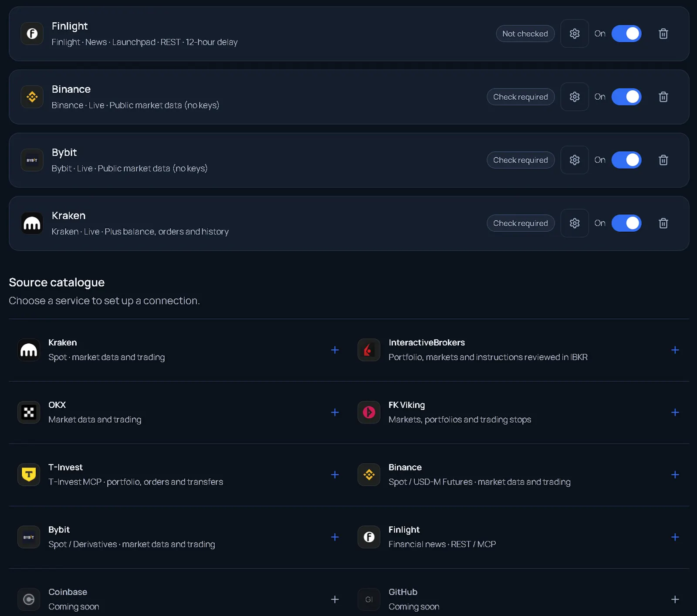Disable the Binance source switch

[x=626, y=97]
